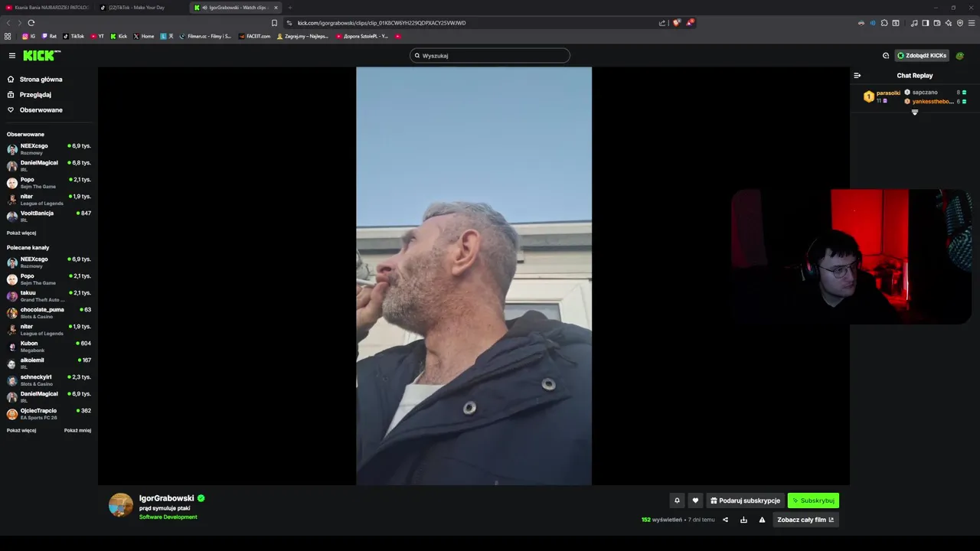Click the KICK logo
The image size is (980, 551).
click(x=41, y=55)
